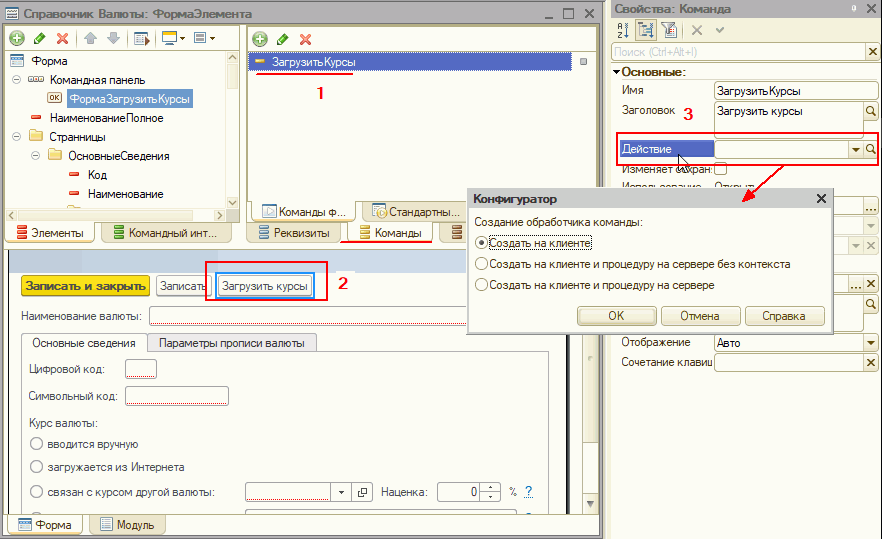Open the Действие dropdown arrow

pyautogui.click(x=856, y=149)
